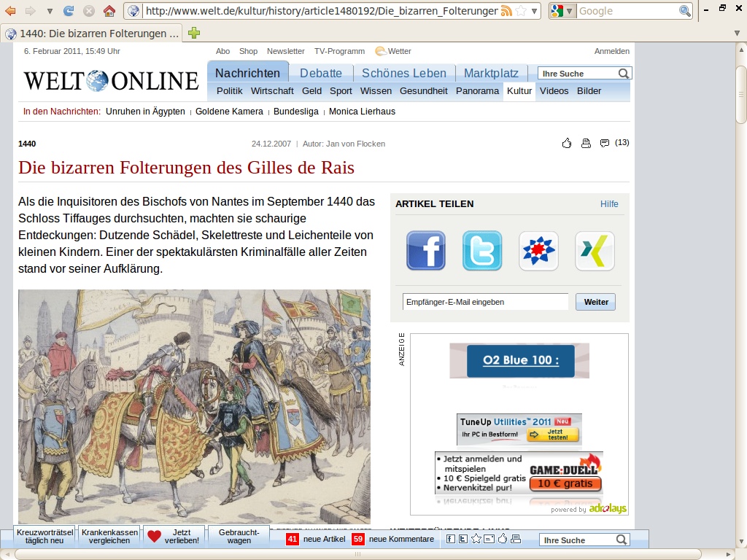Share the article on Facebook
The height and width of the screenshot is (560, 747).
pyautogui.click(x=426, y=251)
